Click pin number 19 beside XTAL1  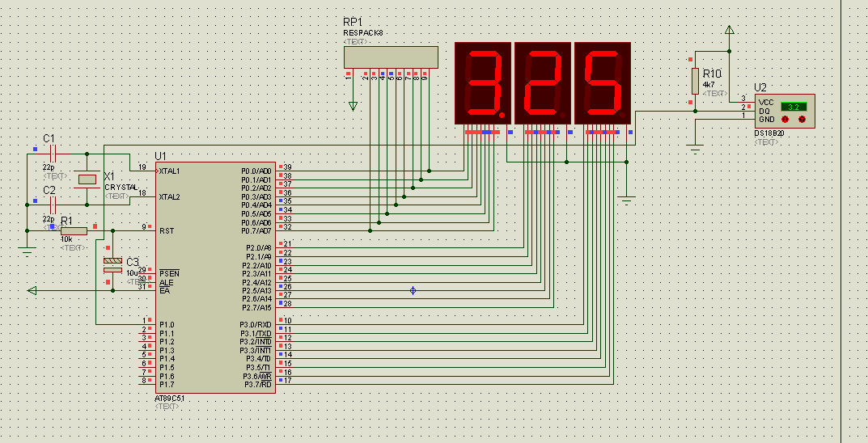142,167
